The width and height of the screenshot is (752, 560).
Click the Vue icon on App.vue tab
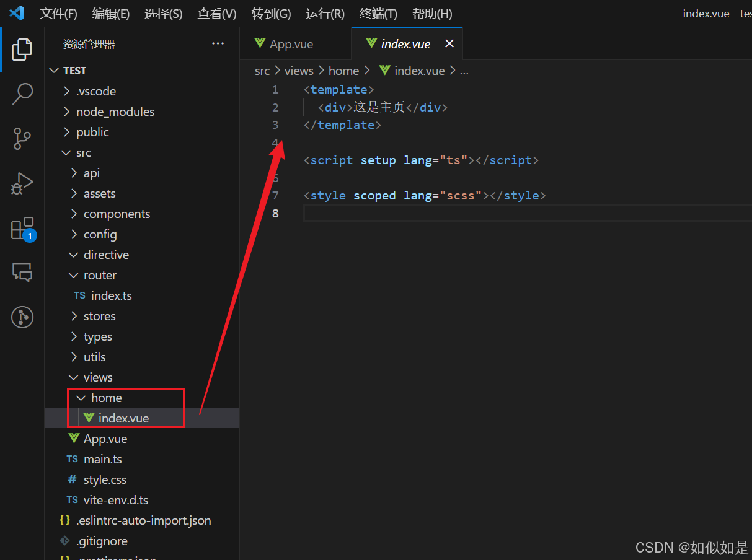pyautogui.click(x=260, y=43)
